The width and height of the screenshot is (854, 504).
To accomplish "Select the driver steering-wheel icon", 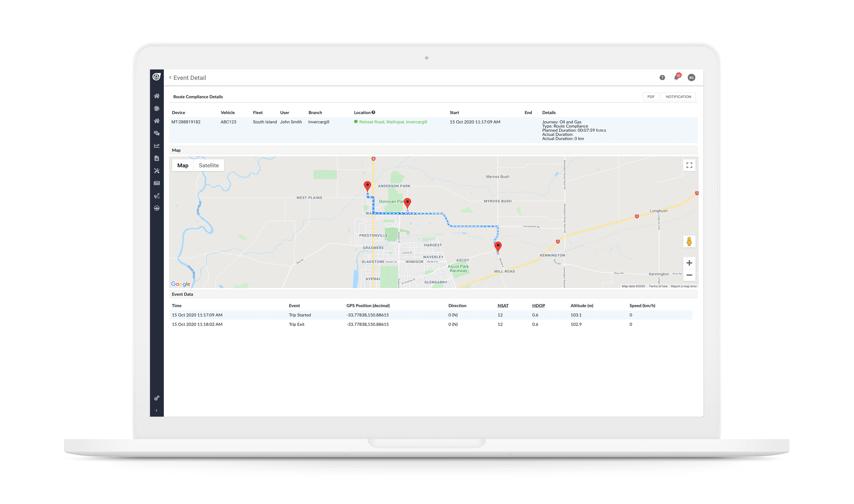I will (157, 208).
